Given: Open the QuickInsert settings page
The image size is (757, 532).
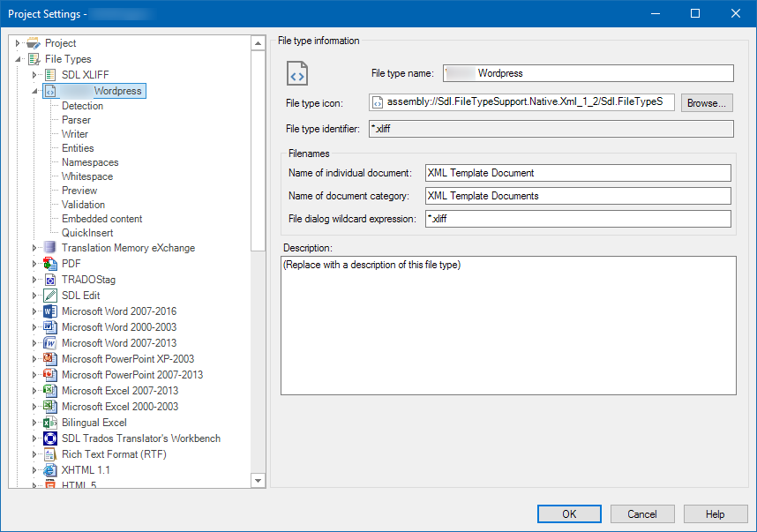Looking at the screenshot, I should point(87,233).
